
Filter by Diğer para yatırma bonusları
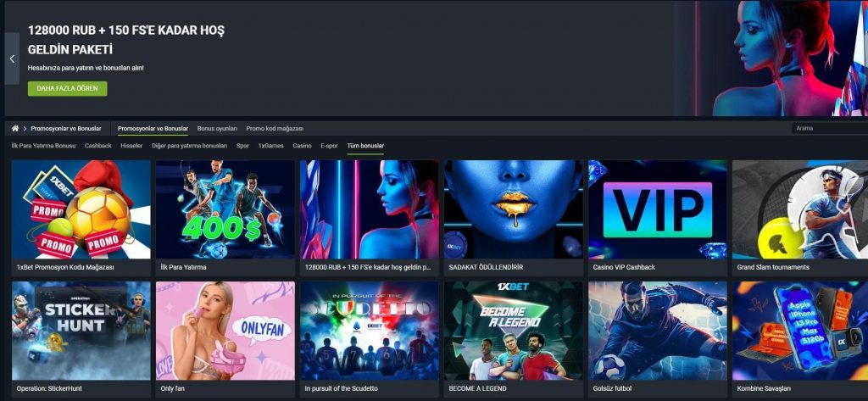pos(189,146)
